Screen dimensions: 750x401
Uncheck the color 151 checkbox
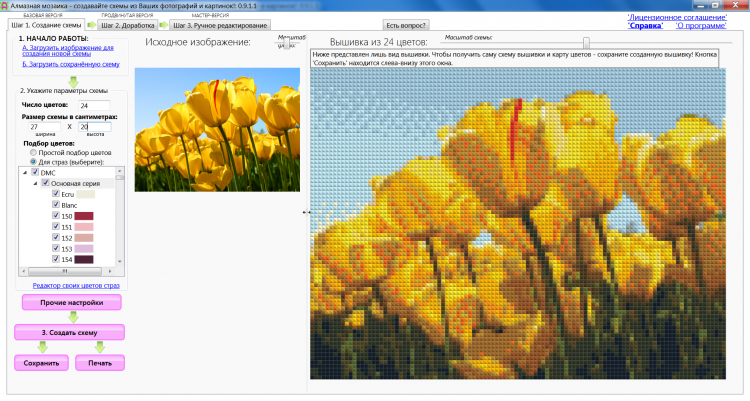(56, 227)
